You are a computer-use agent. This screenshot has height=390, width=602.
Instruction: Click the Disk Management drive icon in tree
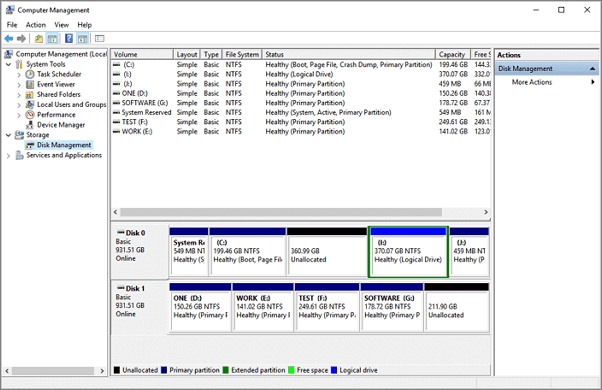pyautogui.click(x=30, y=145)
